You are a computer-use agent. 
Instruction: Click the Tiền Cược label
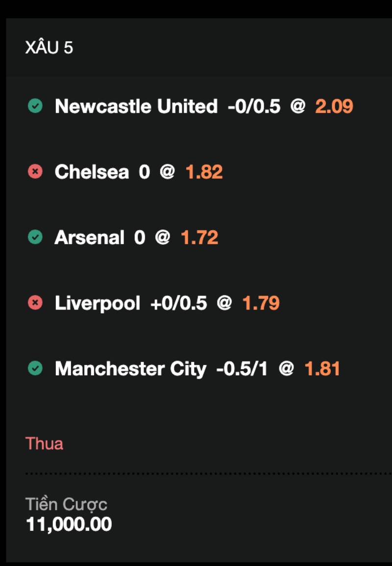pyautogui.click(x=66, y=504)
